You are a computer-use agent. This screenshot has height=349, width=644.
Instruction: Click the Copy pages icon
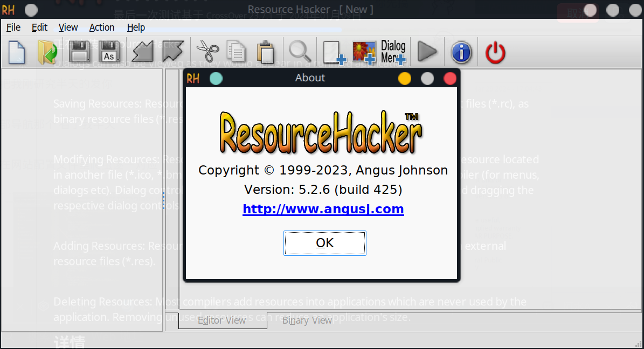click(x=236, y=52)
